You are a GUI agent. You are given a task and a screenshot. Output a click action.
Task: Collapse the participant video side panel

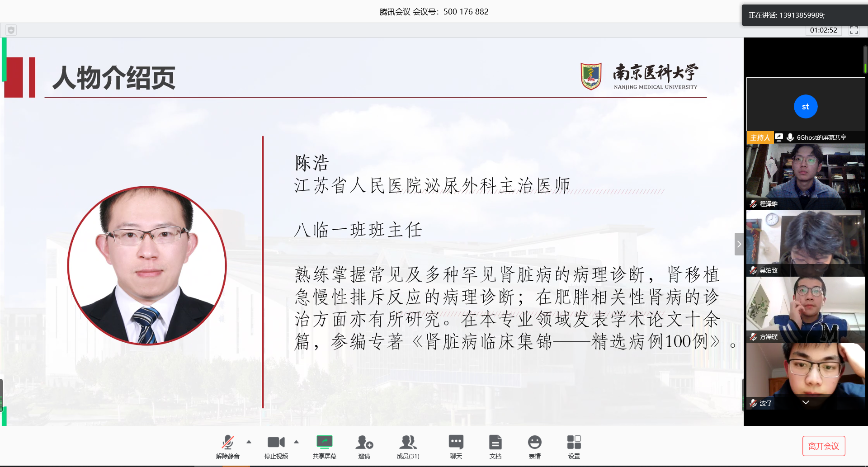point(739,244)
